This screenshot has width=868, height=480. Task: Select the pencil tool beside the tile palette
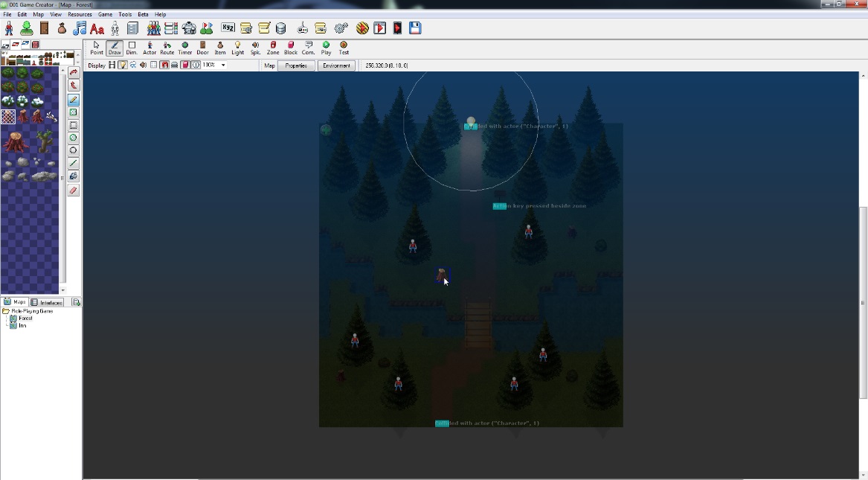(x=73, y=100)
